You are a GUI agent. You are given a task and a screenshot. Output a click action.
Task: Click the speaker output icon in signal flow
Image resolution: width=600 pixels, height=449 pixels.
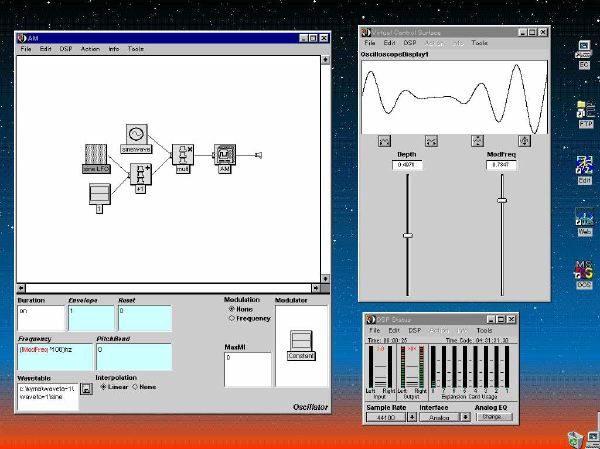tap(258, 155)
